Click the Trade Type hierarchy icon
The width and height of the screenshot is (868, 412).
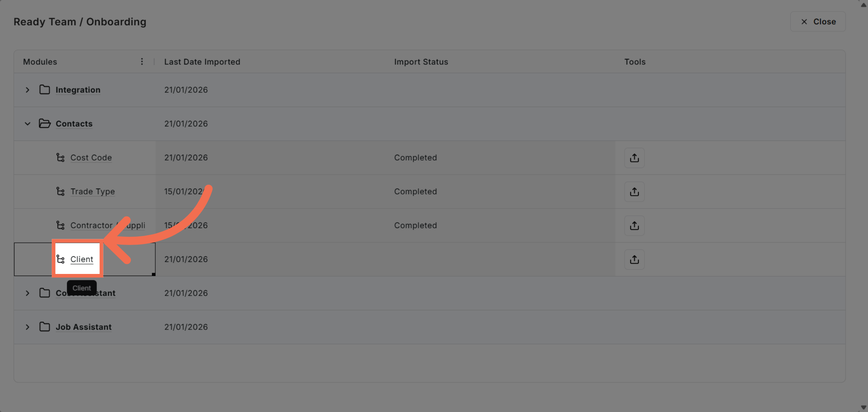point(60,192)
